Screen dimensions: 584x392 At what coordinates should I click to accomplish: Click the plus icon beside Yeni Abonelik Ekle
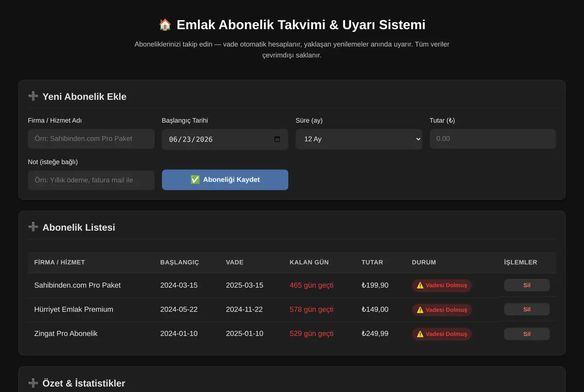tap(33, 96)
